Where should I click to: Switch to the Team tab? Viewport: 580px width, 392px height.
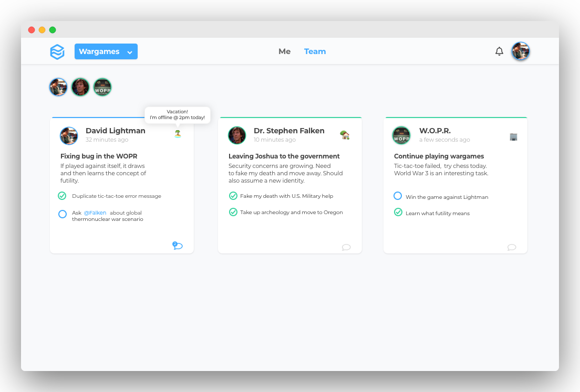[315, 51]
